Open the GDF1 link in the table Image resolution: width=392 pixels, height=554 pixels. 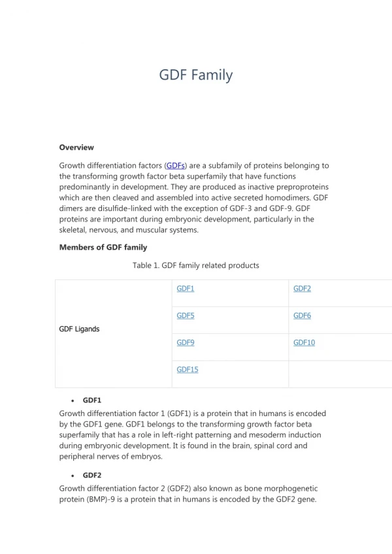click(x=185, y=289)
